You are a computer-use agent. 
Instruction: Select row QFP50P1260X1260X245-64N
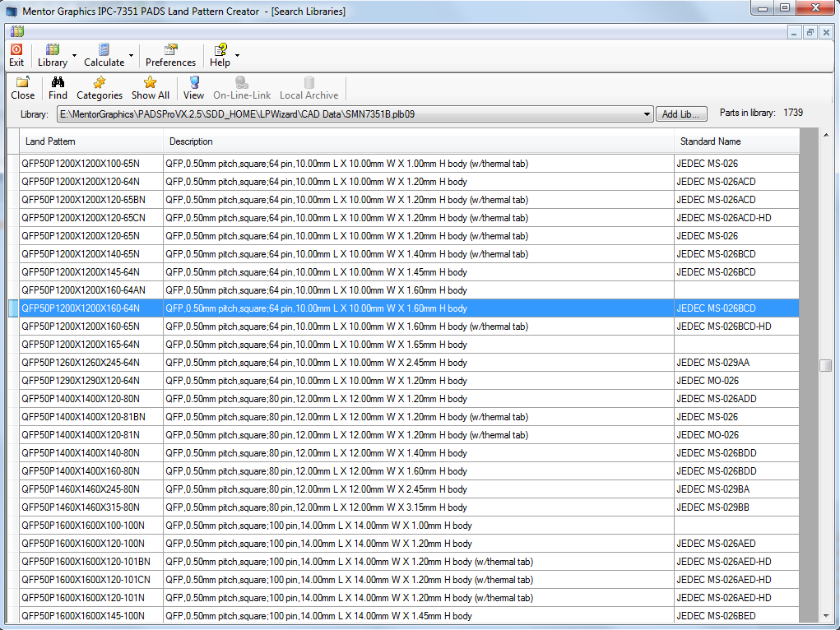409,363
